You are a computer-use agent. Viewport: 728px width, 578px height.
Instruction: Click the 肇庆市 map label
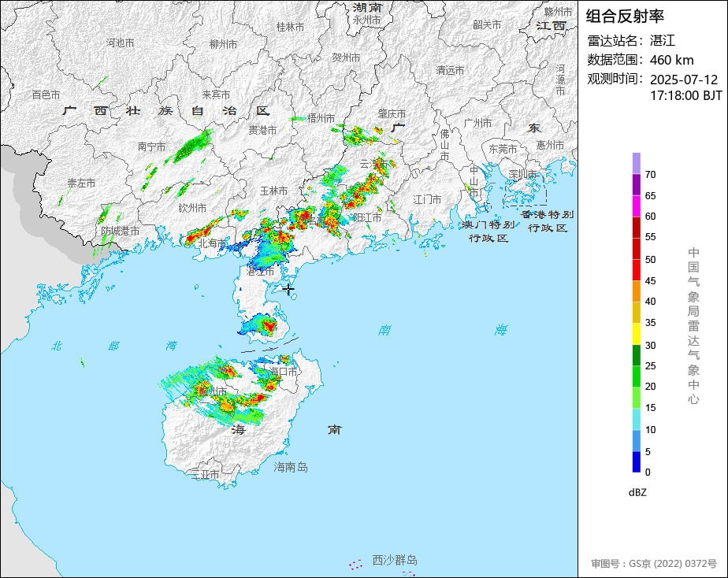coord(392,113)
